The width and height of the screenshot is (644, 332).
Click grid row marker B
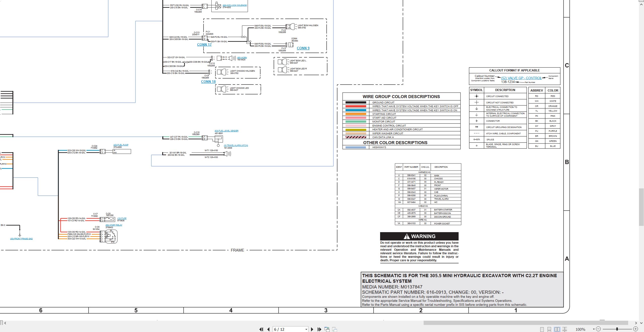coord(567,162)
